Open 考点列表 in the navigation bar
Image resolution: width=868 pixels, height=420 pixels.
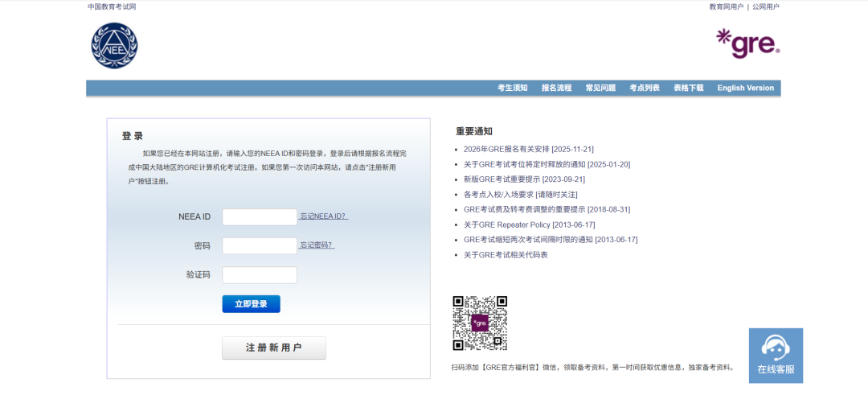(x=645, y=88)
